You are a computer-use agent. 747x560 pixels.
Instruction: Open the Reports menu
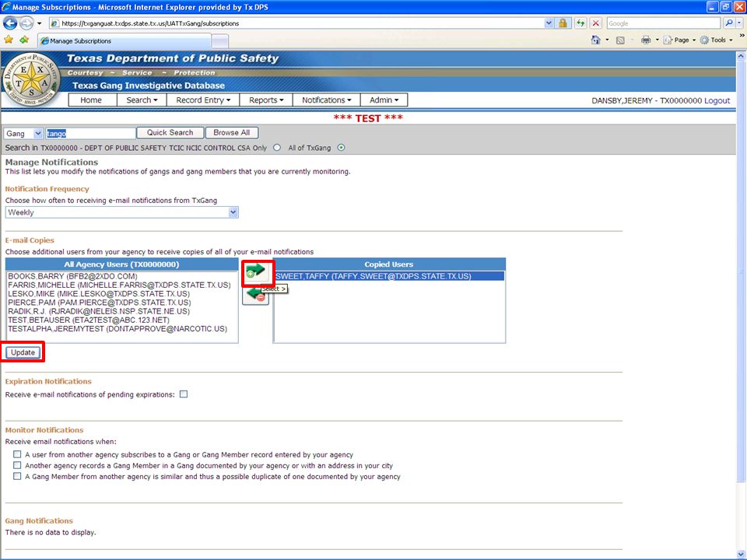266,100
